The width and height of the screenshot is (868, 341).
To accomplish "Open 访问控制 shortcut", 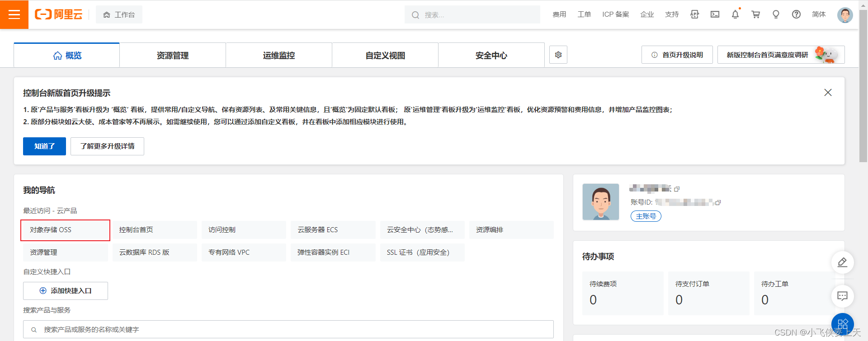I will pos(244,230).
